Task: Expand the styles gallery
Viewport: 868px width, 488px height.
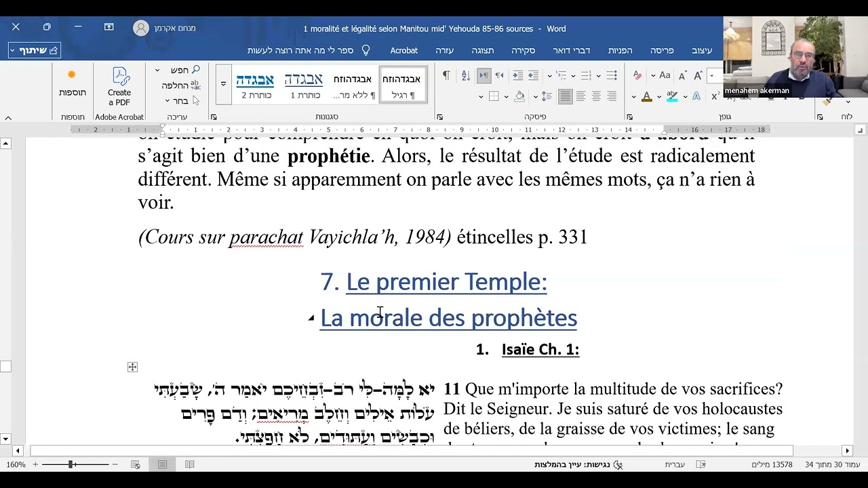Action: (x=223, y=84)
